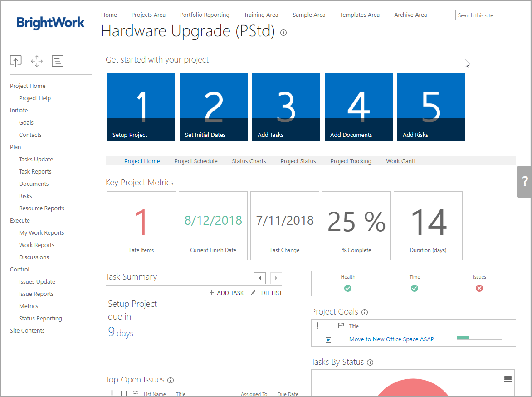This screenshot has height=397, width=532.
Task: Click the question mark help tab
Action: click(525, 181)
